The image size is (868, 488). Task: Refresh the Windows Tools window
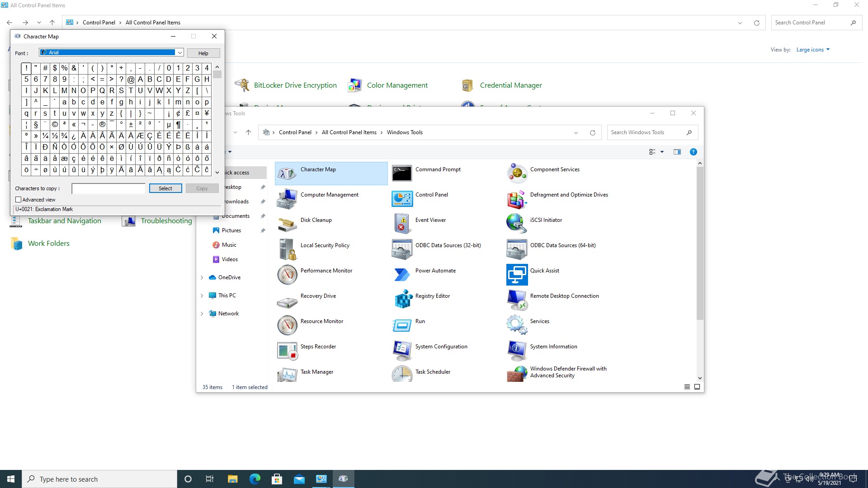tap(592, 132)
